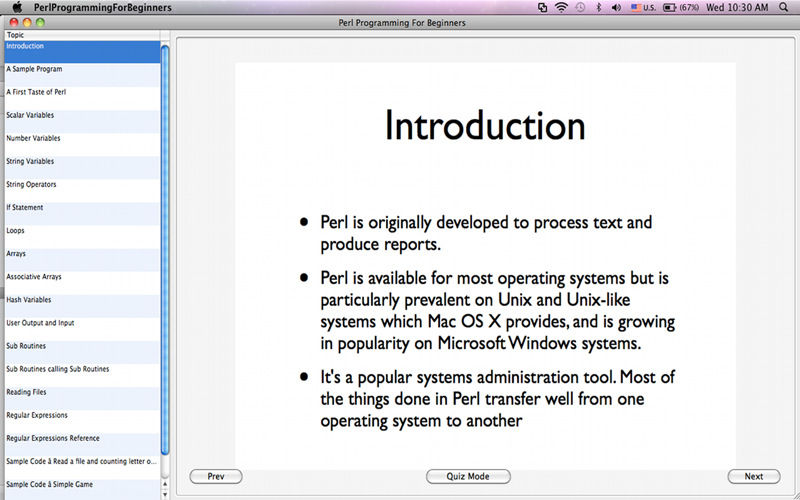This screenshot has height=500, width=800.
Task: Select the Regular Expressions Reference topic
Action: 82,444
